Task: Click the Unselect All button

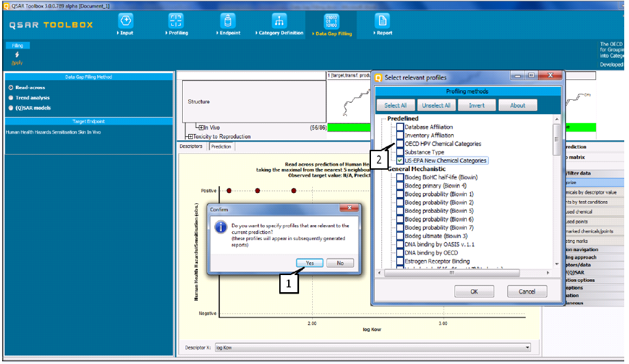Action: (x=436, y=105)
